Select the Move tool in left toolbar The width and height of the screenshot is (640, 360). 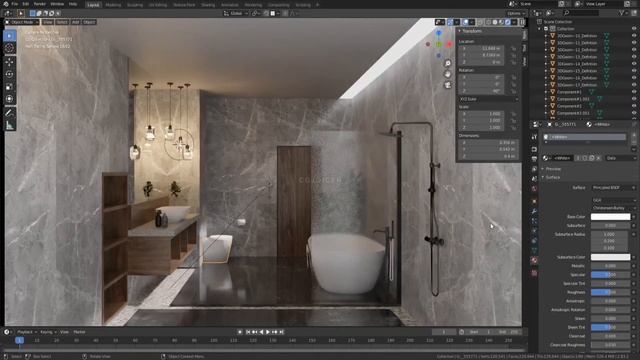click(9, 62)
